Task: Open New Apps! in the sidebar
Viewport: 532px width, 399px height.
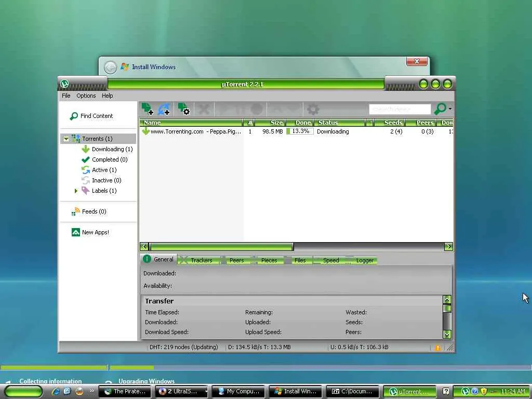Action: point(96,232)
